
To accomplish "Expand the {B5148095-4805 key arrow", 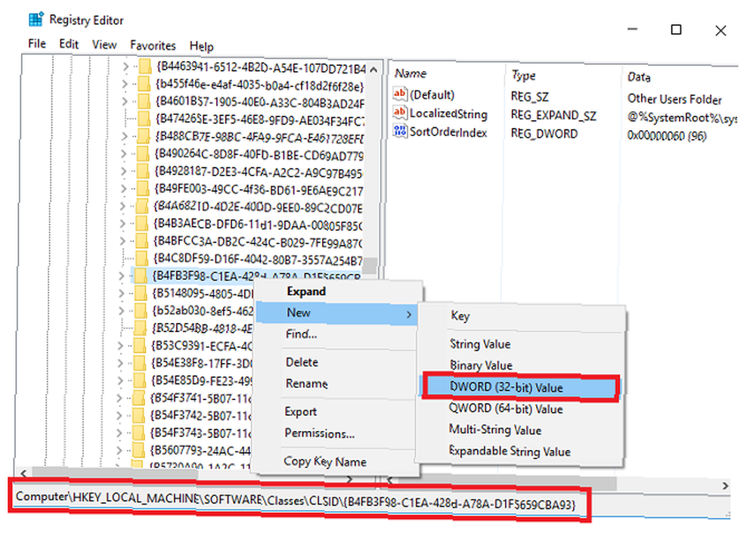I will pos(122,293).
